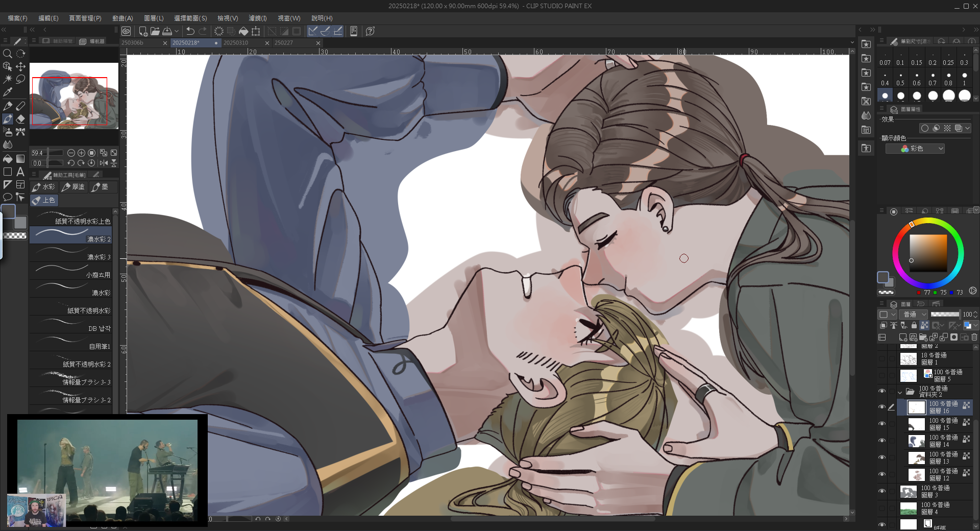980x531 pixels.
Task: Select 厚塗 brush group button
Action: [x=73, y=187]
